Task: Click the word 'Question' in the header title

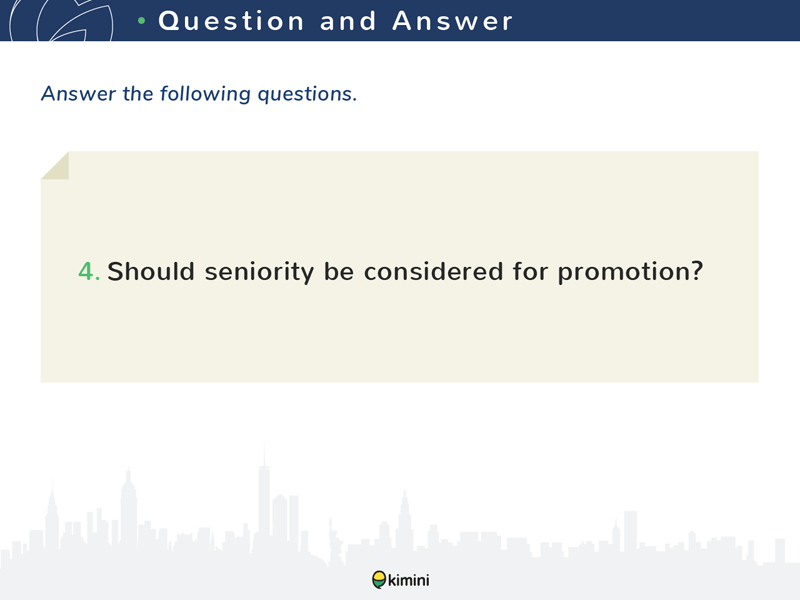Action: point(231,21)
